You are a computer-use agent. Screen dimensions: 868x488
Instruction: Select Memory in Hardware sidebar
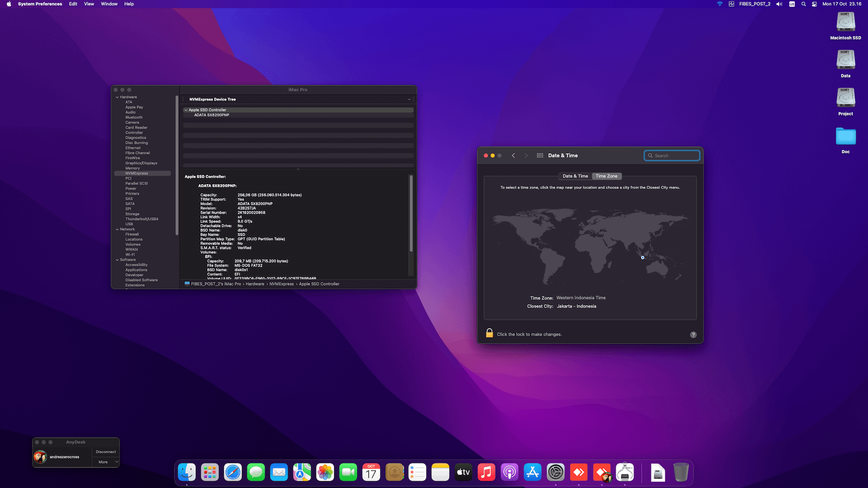click(x=132, y=169)
